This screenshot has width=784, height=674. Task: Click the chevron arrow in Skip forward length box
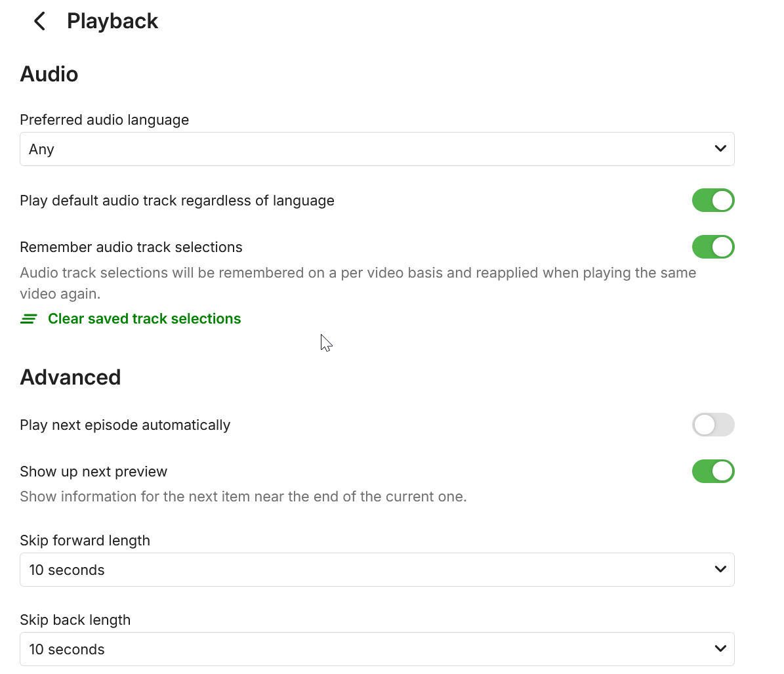pyautogui.click(x=720, y=570)
